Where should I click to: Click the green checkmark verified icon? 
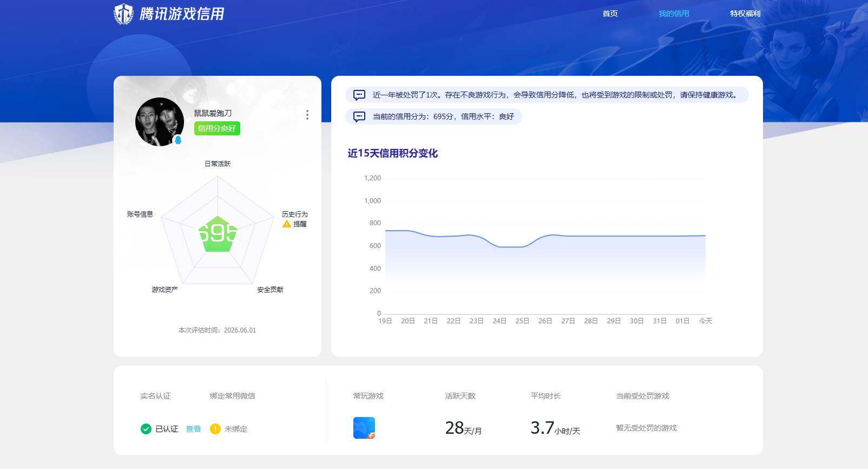coord(146,429)
